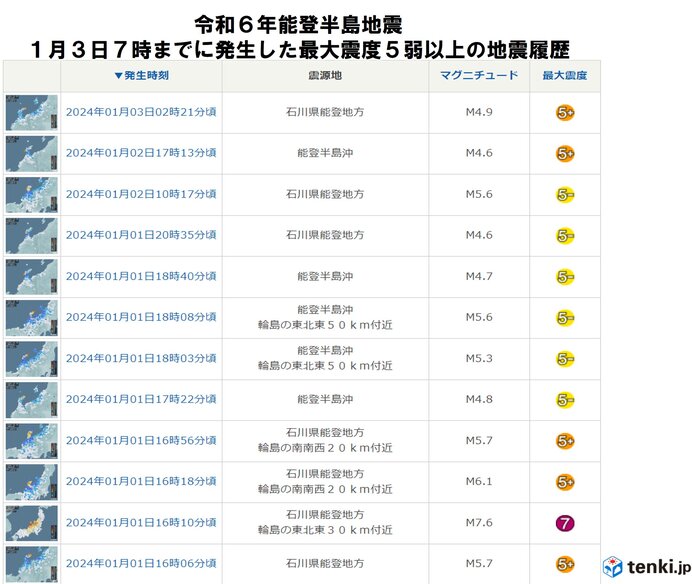
Task: Select magnitude value M6.1
Action: click(479, 482)
